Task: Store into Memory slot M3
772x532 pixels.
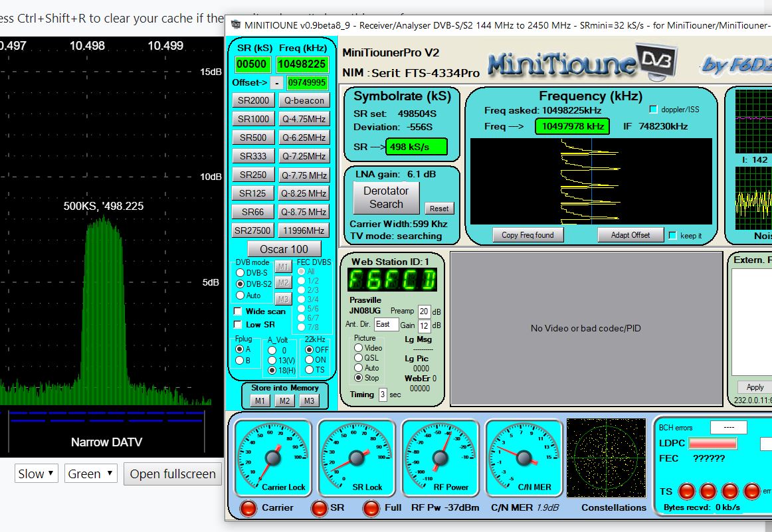Action: point(309,400)
